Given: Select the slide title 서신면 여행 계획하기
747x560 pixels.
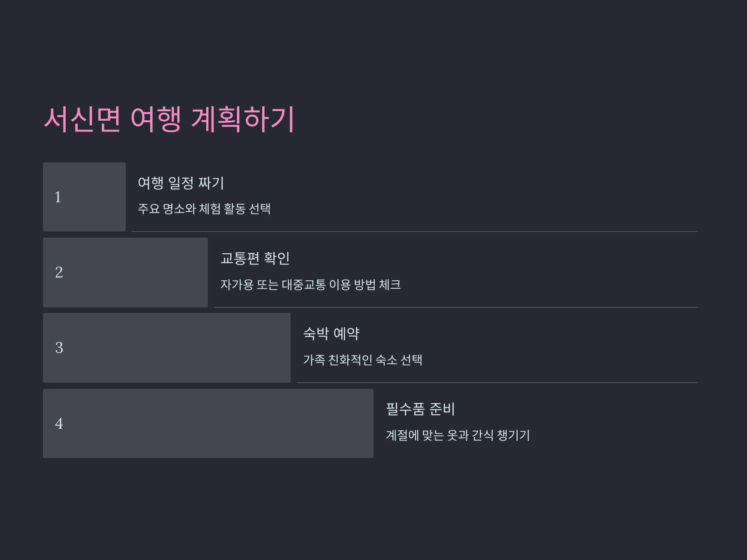Looking at the screenshot, I should tap(169, 119).
